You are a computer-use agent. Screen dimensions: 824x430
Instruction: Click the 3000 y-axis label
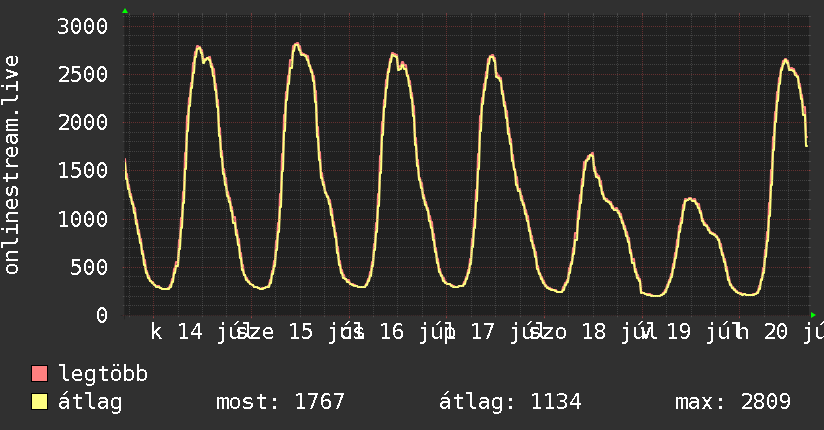(x=83, y=26)
